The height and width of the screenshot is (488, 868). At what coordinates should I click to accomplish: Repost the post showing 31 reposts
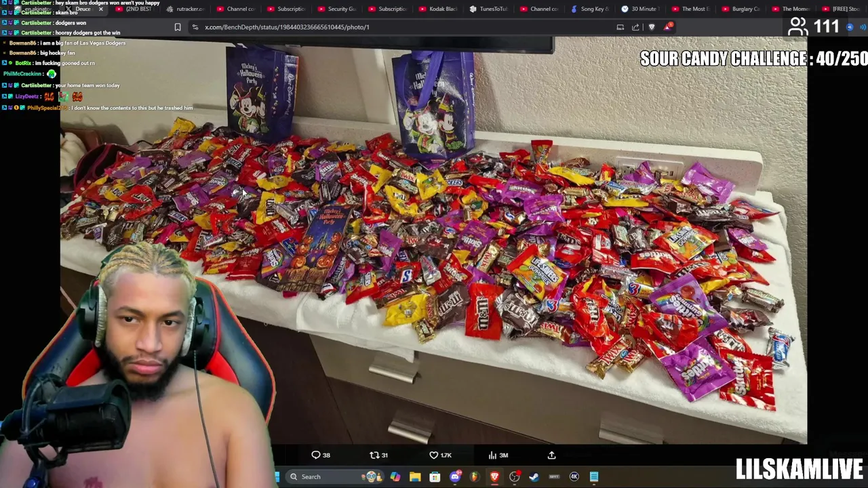[x=378, y=455]
